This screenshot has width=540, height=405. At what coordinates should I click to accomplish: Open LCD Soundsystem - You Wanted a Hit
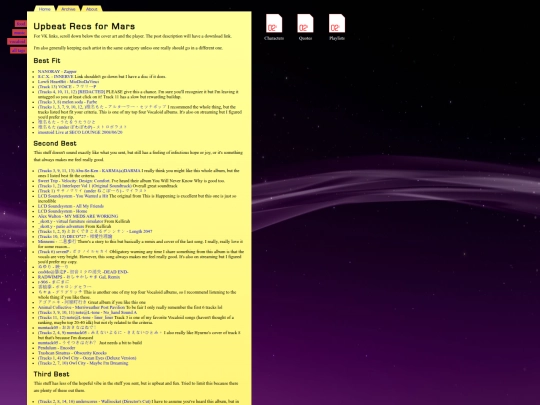pos(73,196)
